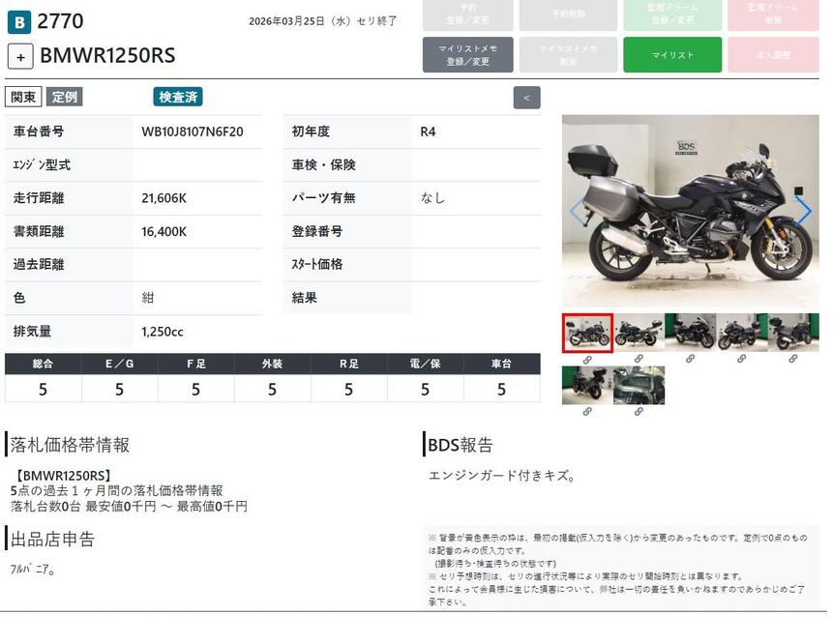Open マイリストメモ 登録/変更

coord(467,55)
